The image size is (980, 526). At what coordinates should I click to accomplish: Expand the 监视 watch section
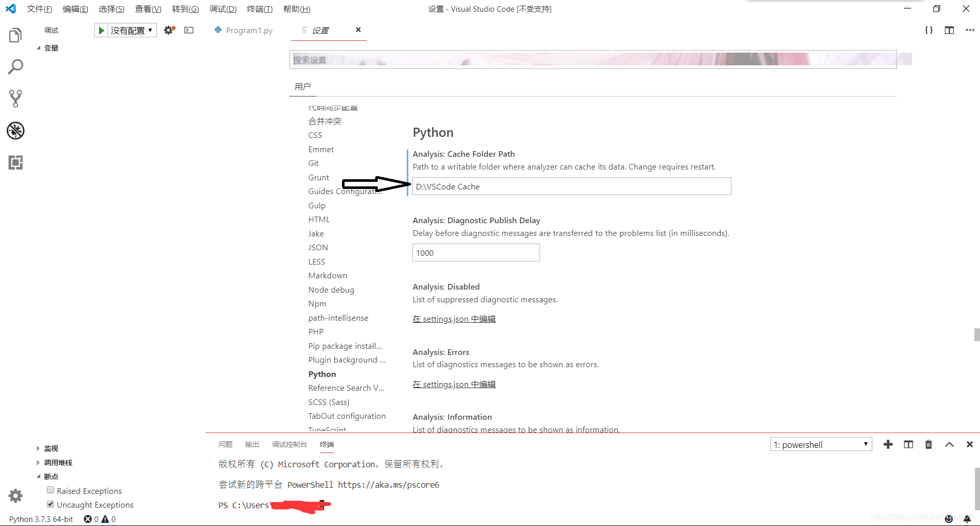48,448
